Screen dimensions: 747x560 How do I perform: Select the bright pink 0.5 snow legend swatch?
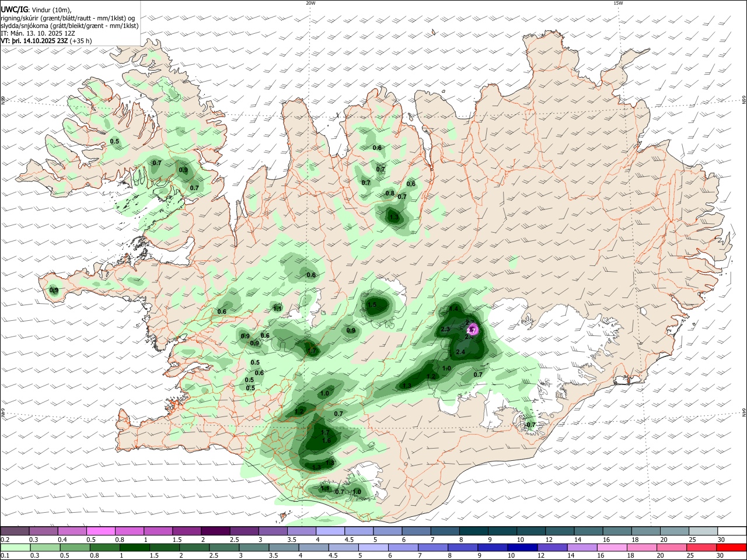[100, 531]
